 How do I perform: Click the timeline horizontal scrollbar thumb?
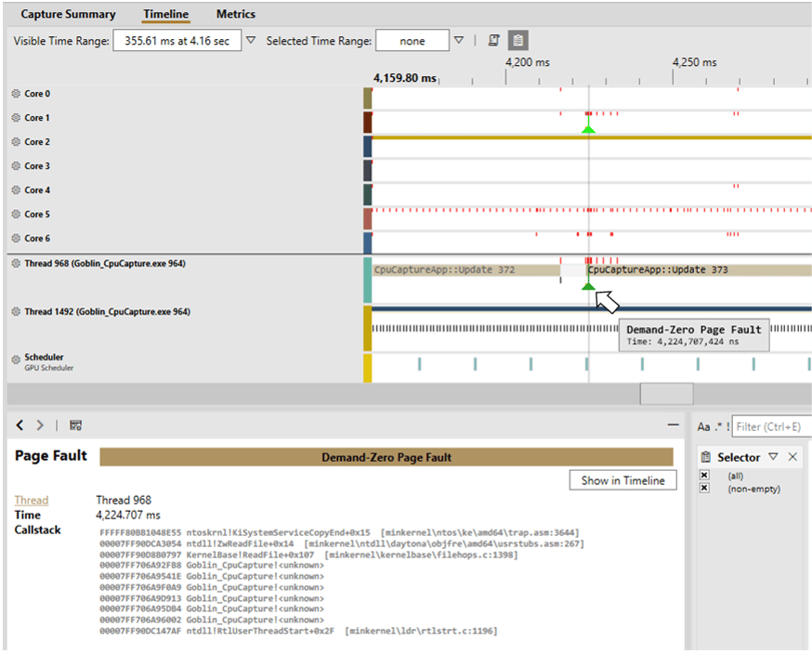[x=666, y=394]
